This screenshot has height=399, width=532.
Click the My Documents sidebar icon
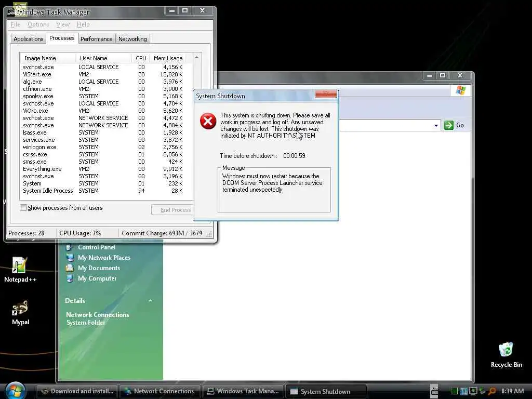click(x=70, y=268)
